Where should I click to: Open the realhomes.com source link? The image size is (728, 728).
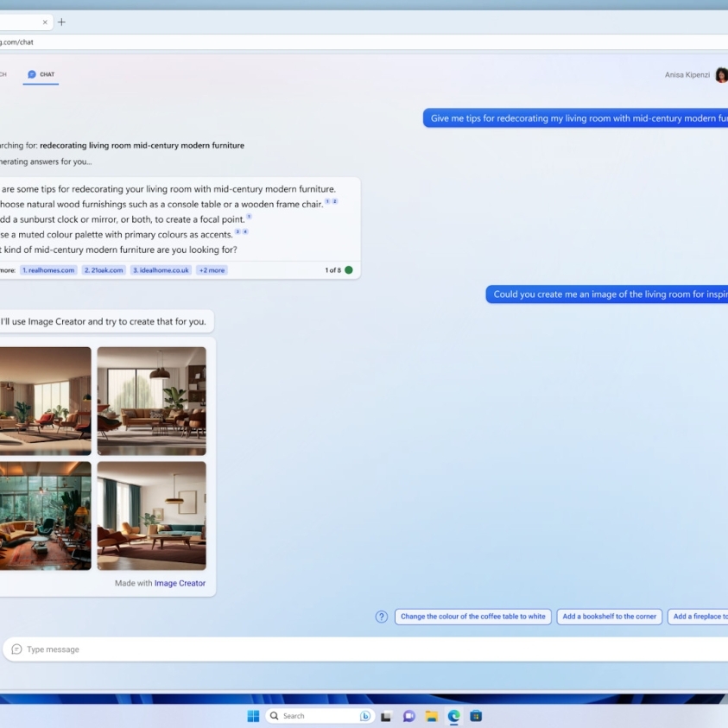[x=48, y=270]
